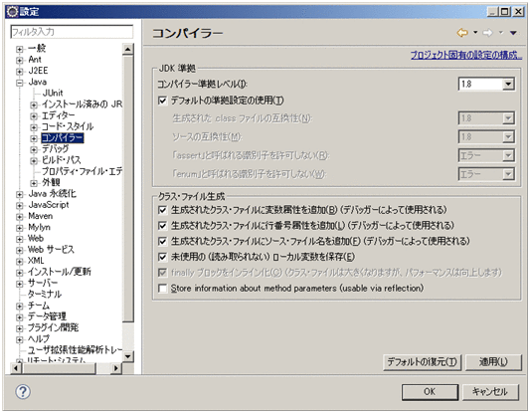Expand the 一般 tree node

20,49
